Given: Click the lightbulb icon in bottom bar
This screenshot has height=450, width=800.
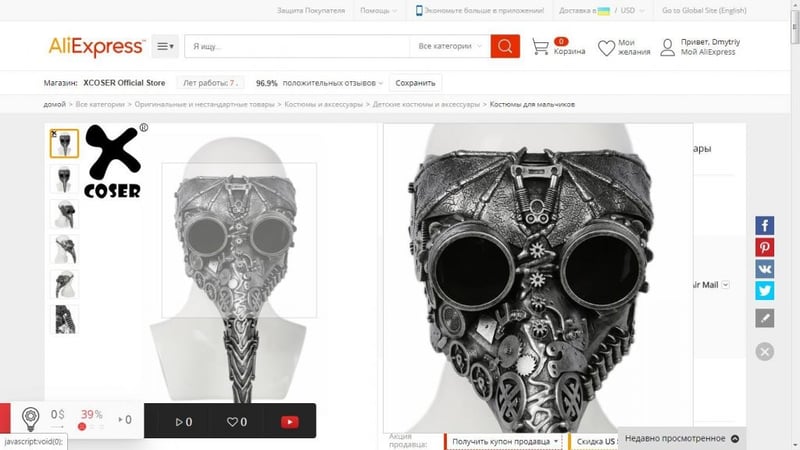Looking at the screenshot, I should pyautogui.click(x=31, y=419).
